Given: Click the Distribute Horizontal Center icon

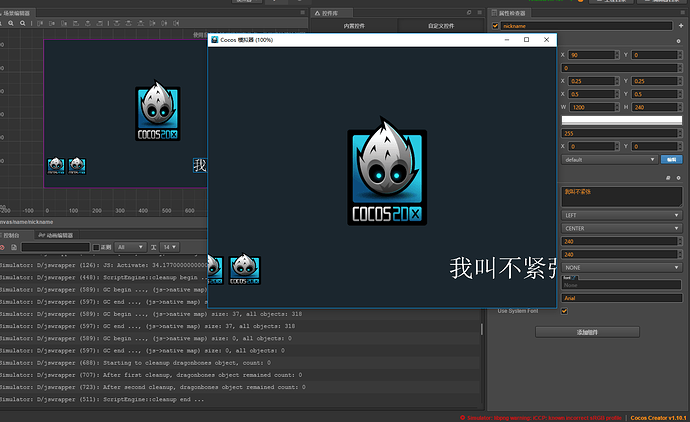Looking at the screenshot, I should tap(164, 23).
